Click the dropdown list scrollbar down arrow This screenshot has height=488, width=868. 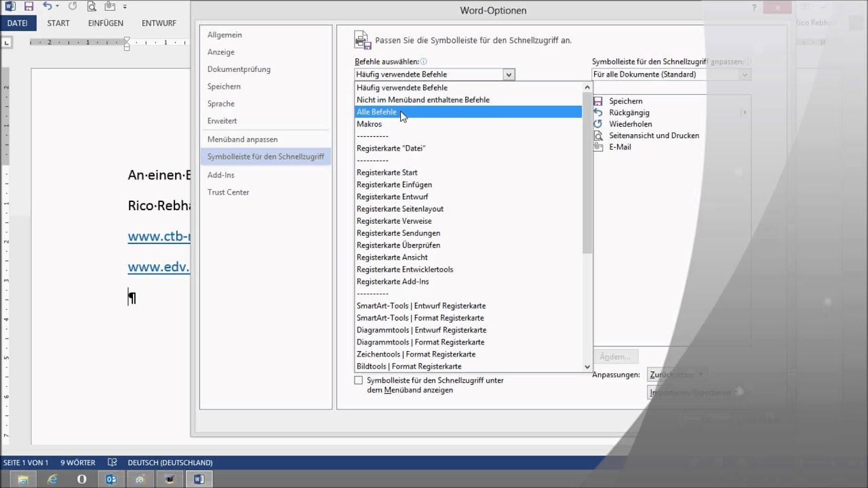tap(587, 367)
